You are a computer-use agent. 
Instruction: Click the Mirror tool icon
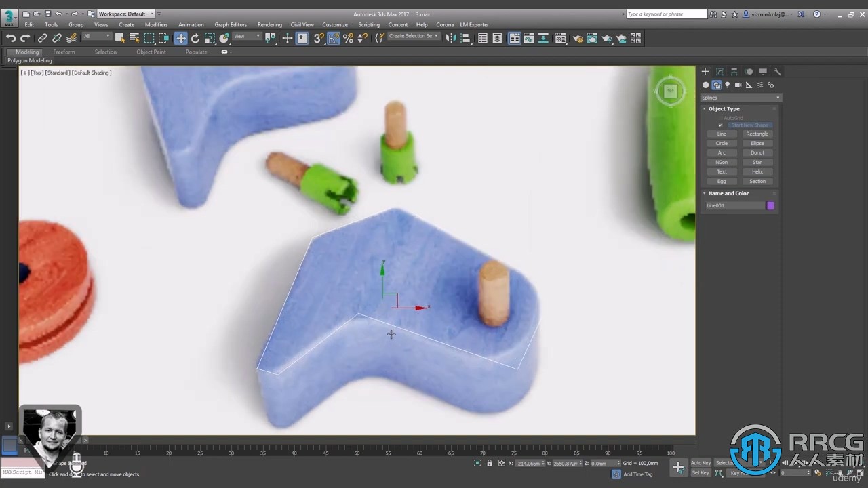pos(451,39)
